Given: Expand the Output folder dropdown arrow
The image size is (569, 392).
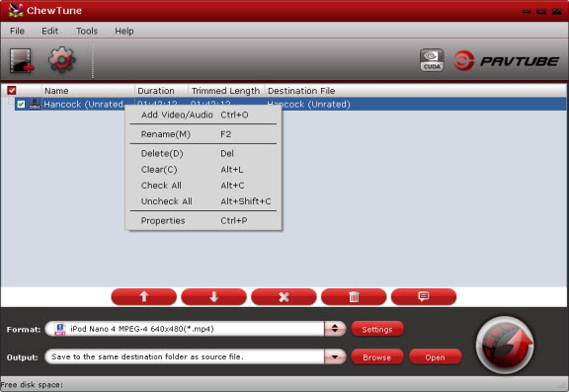Looking at the screenshot, I should 335,356.
